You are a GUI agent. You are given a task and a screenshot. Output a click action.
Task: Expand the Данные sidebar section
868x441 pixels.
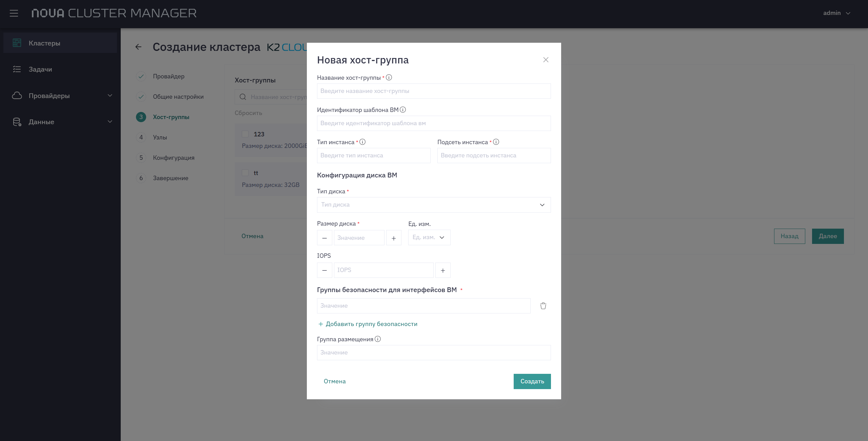click(110, 122)
